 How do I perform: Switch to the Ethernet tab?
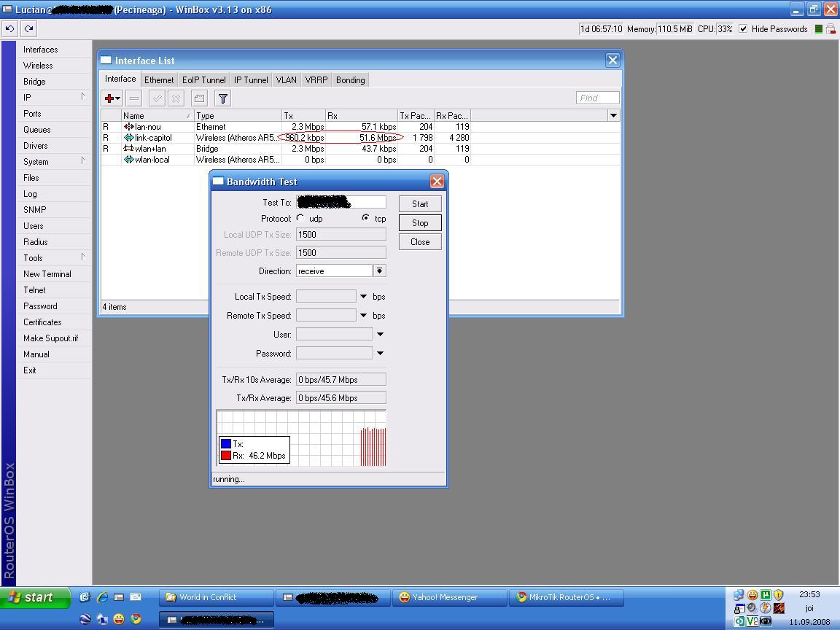(x=159, y=79)
